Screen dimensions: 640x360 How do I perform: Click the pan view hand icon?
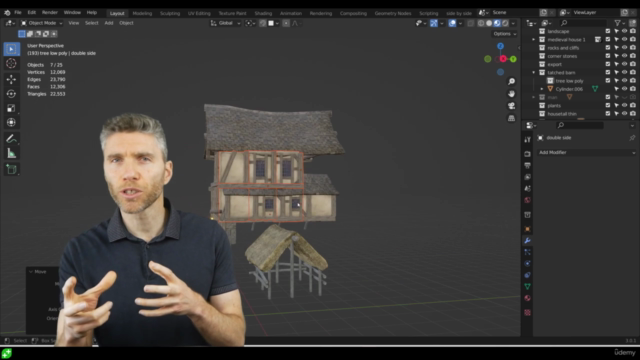(x=511, y=94)
